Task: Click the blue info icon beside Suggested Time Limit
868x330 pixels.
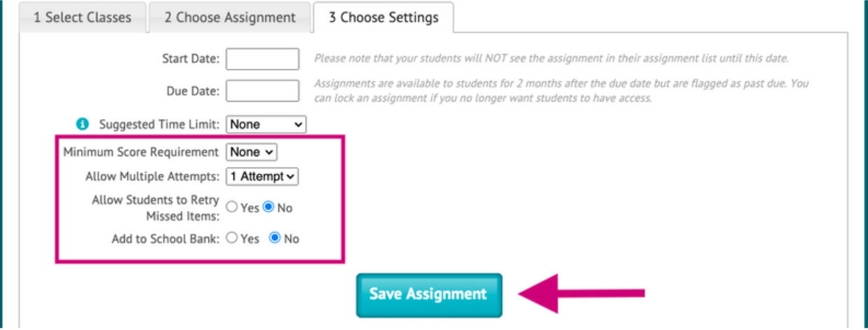Action: (82, 125)
